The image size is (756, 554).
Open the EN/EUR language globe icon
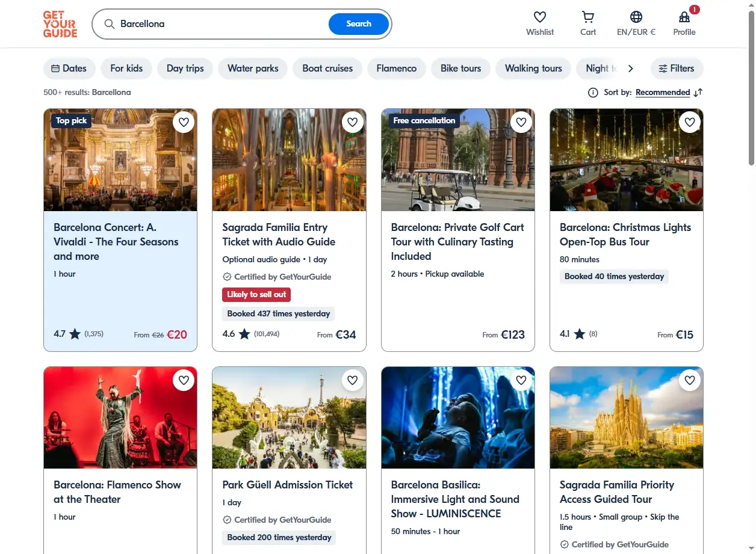point(636,17)
